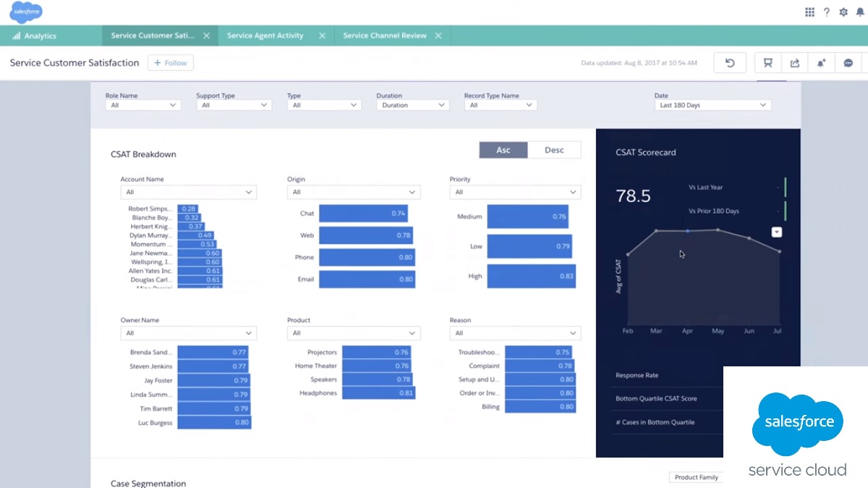Select the Chat bar in Origin chart
The width and height of the screenshot is (868, 488).
coord(363,214)
